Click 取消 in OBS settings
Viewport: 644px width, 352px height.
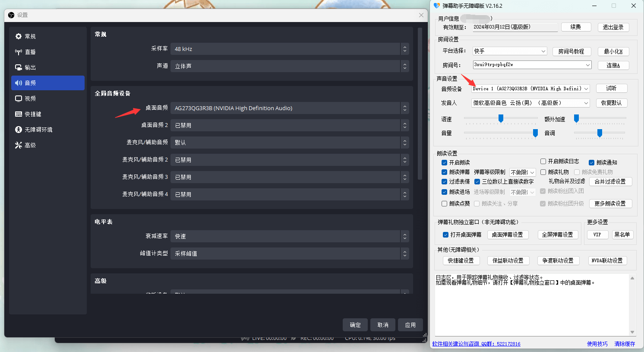tap(383, 325)
